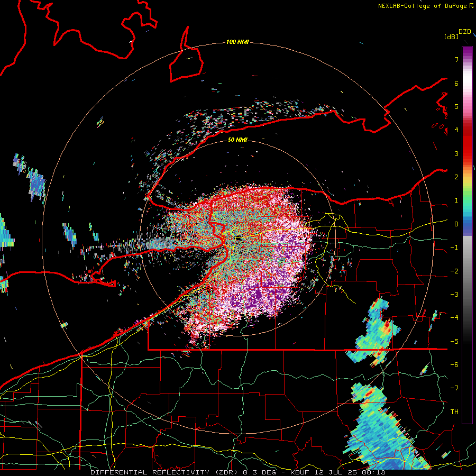Click the 0 value on color scale
The height and width of the screenshot is (476, 476).
(456, 224)
